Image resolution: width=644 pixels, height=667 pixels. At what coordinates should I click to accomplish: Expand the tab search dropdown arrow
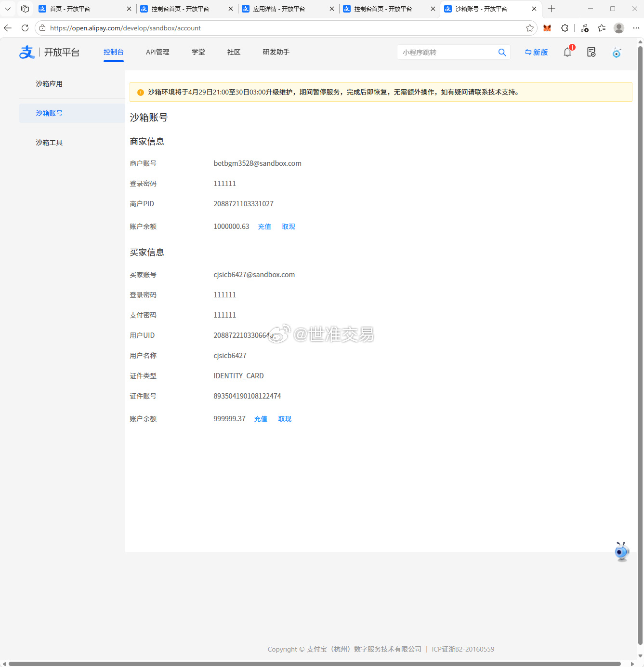(x=8, y=9)
